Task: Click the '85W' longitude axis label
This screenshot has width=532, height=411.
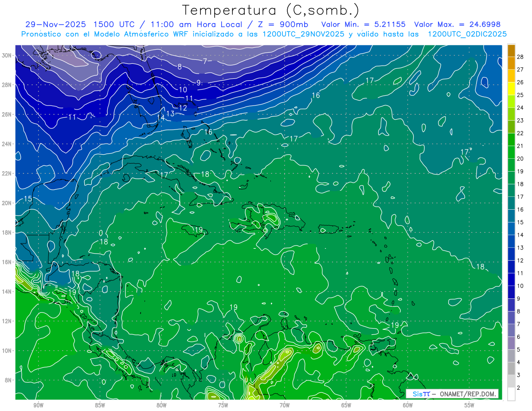Action: pyautogui.click(x=100, y=405)
